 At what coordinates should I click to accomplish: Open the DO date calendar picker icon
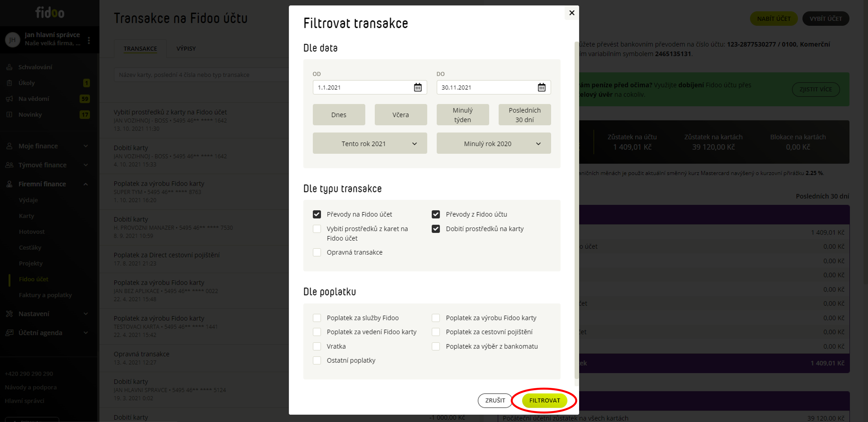pyautogui.click(x=542, y=87)
